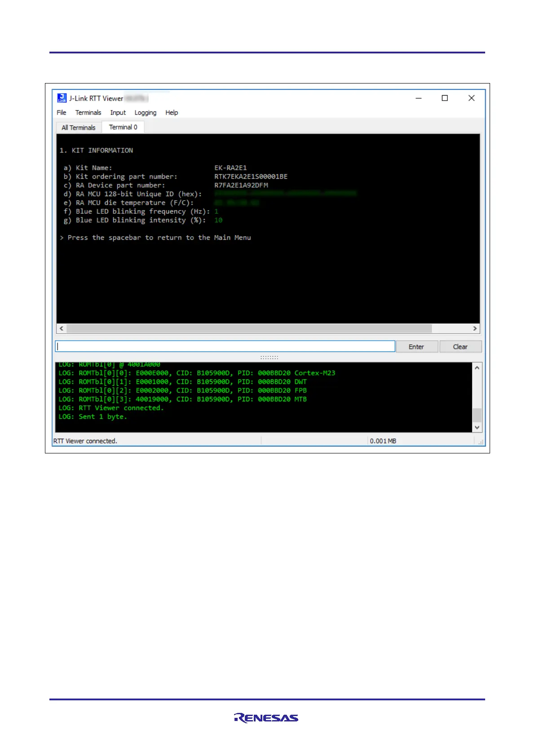Click 'LOG: Sent 1 byte.' log line

[93, 417]
